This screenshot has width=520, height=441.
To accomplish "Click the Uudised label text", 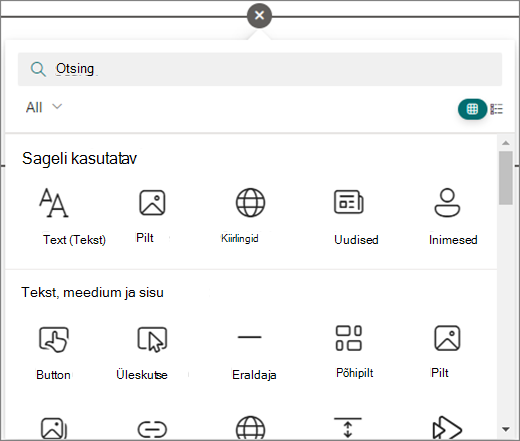I will [x=356, y=240].
